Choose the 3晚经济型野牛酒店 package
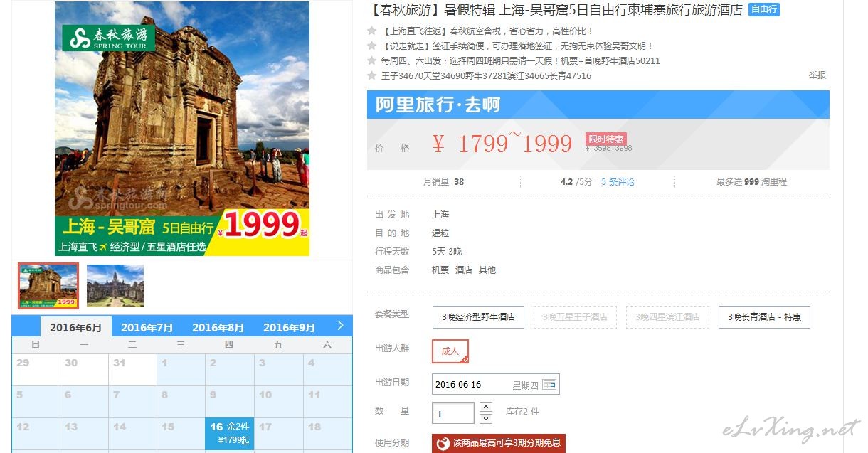 click(x=478, y=317)
